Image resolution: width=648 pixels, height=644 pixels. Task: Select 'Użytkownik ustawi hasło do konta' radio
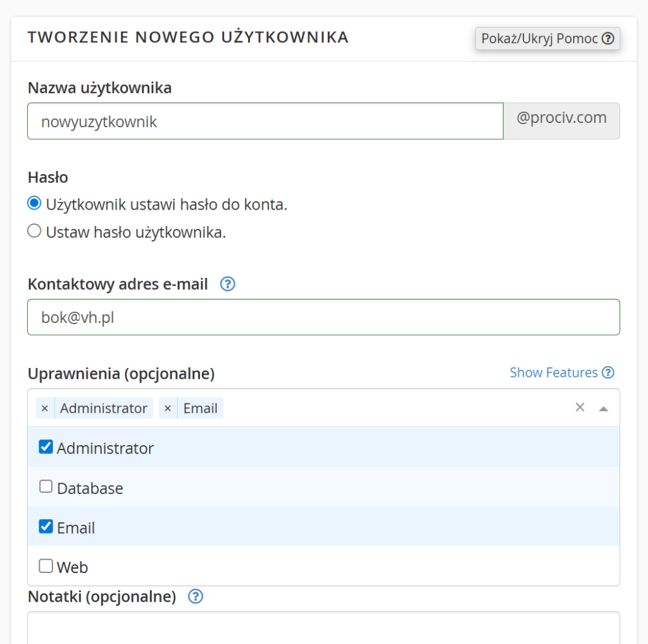(34, 203)
